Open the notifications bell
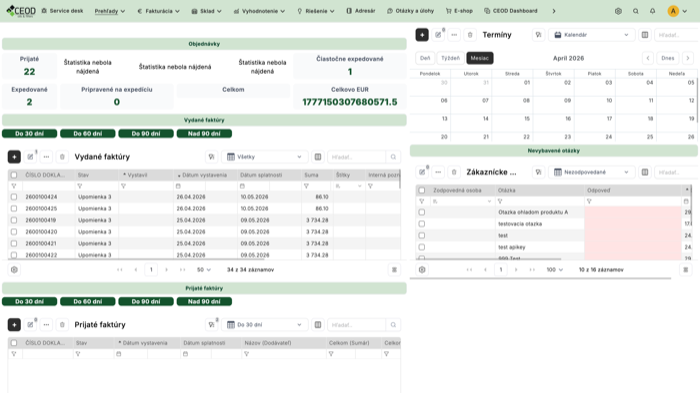 pyautogui.click(x=653, y=11)
